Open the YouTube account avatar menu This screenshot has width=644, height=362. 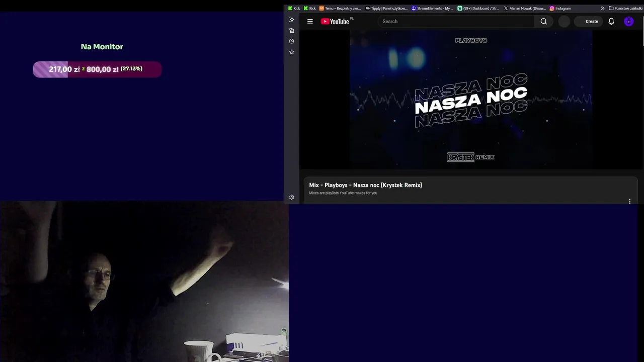629,21
